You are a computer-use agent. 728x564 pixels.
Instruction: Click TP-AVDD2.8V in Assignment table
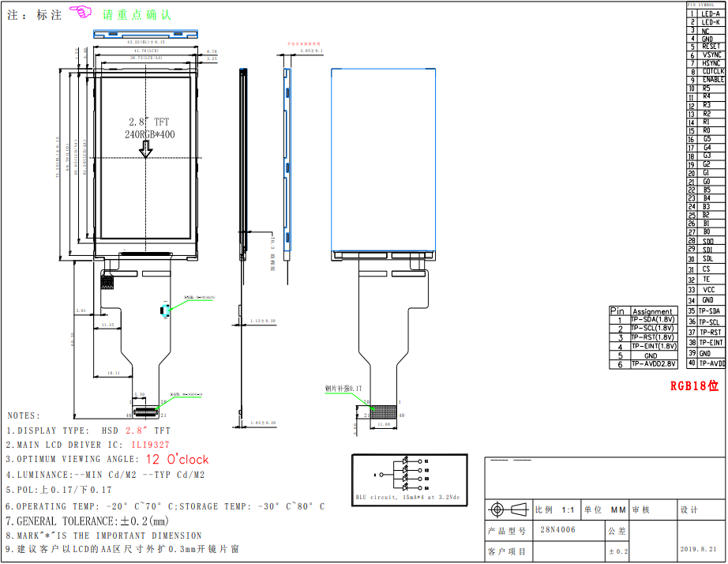click(x=652, y=364)
